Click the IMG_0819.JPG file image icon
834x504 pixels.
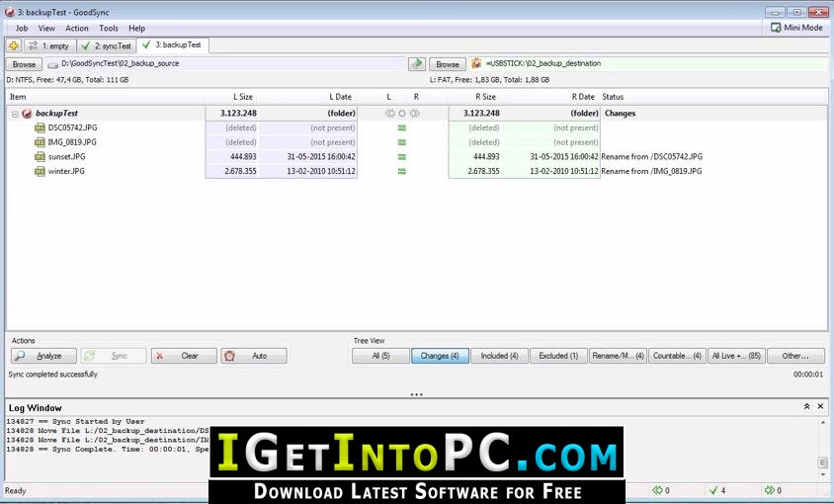40,142
